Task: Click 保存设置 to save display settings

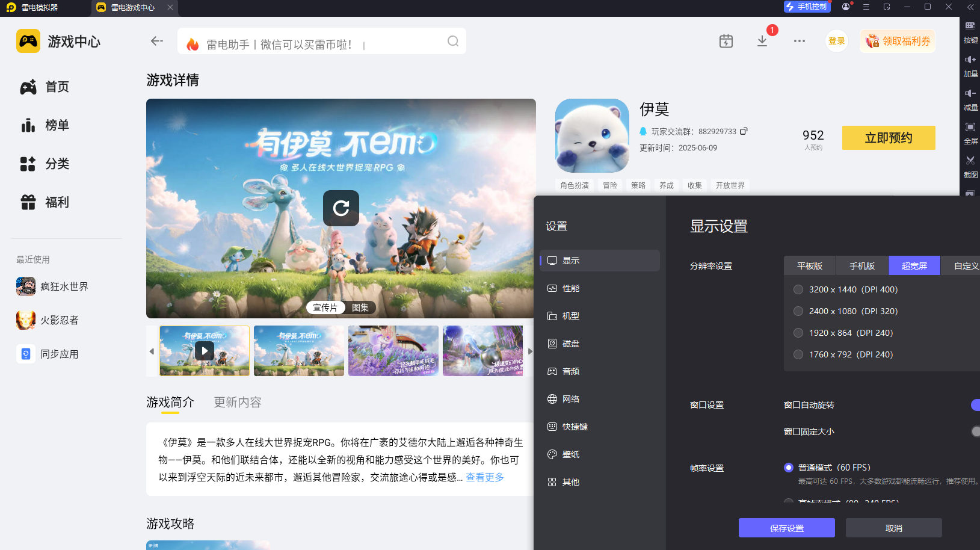Action: point(787,528)
